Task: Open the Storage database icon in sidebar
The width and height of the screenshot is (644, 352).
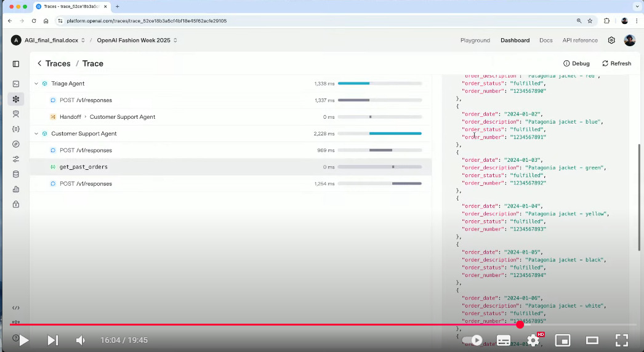Action: pos(16,174)
